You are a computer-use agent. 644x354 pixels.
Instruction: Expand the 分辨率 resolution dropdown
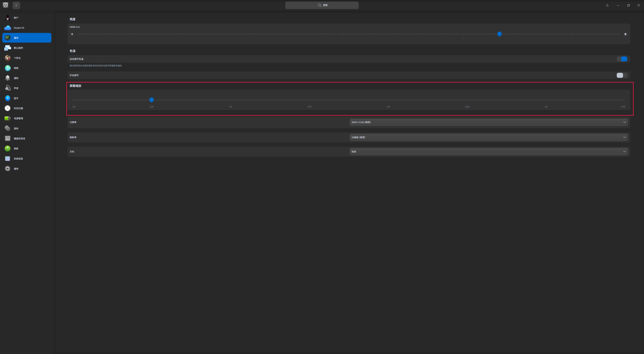point(488,122)
